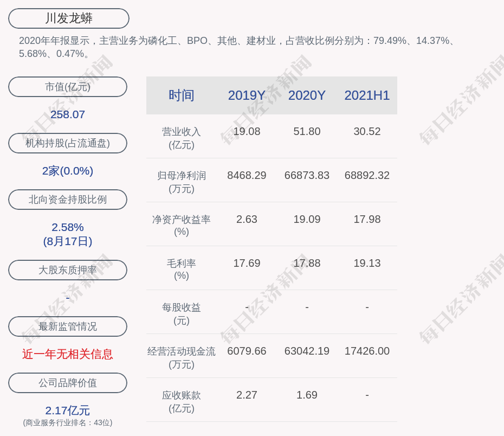Image resolution: width=504 pixels, height=436 pixels.
Task: Click receivables cell 1.69
Action: 307,395
